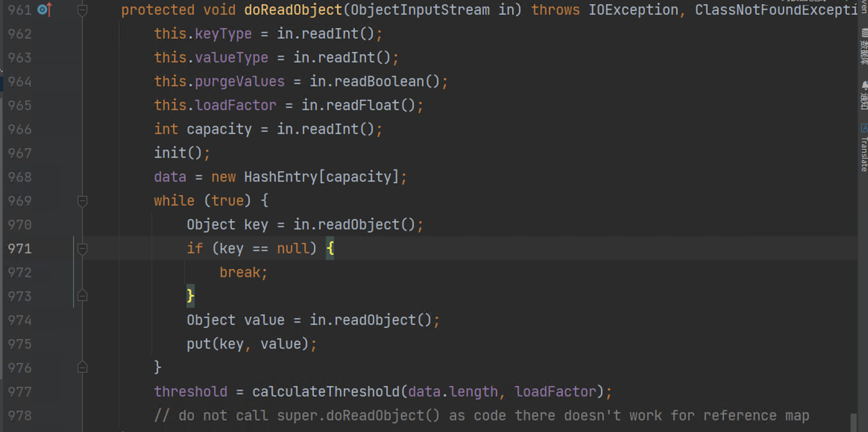
Task: Click the highlighted closing brace on line 973
Action: pos(191,296)
